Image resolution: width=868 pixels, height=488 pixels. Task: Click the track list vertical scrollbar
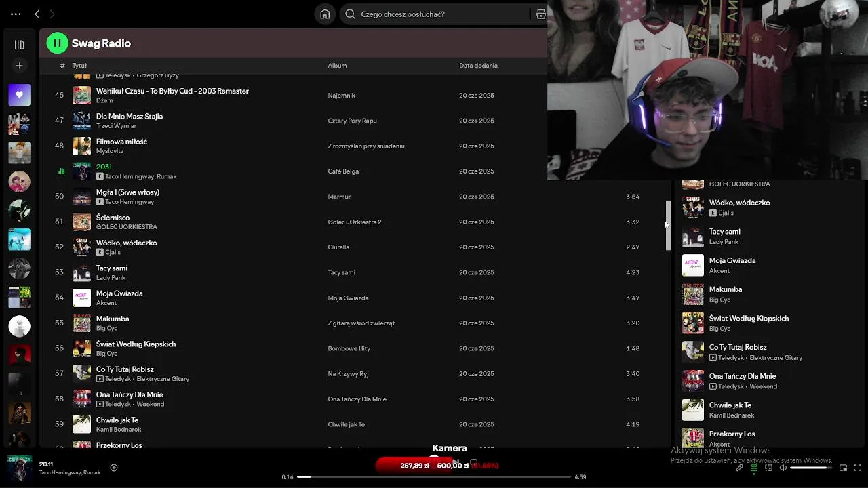click(668, 226)
